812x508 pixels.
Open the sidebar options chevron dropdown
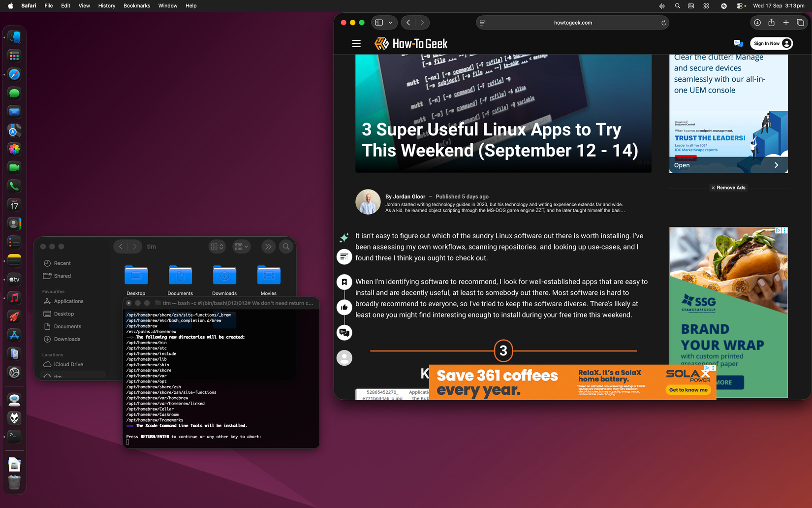390,22
